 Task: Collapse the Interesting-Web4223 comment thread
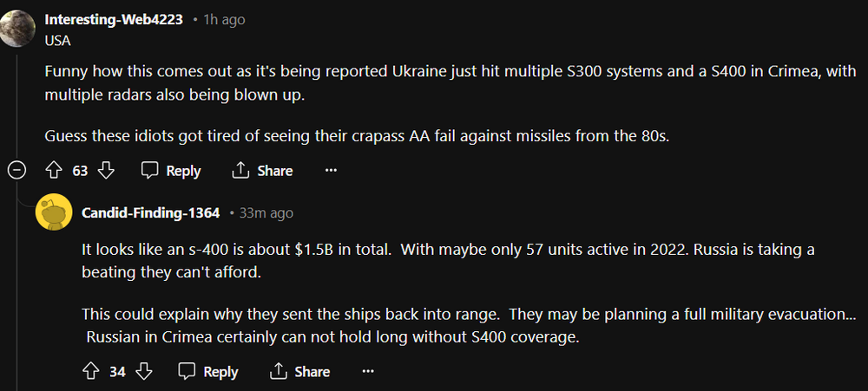[x=17, y=171]
